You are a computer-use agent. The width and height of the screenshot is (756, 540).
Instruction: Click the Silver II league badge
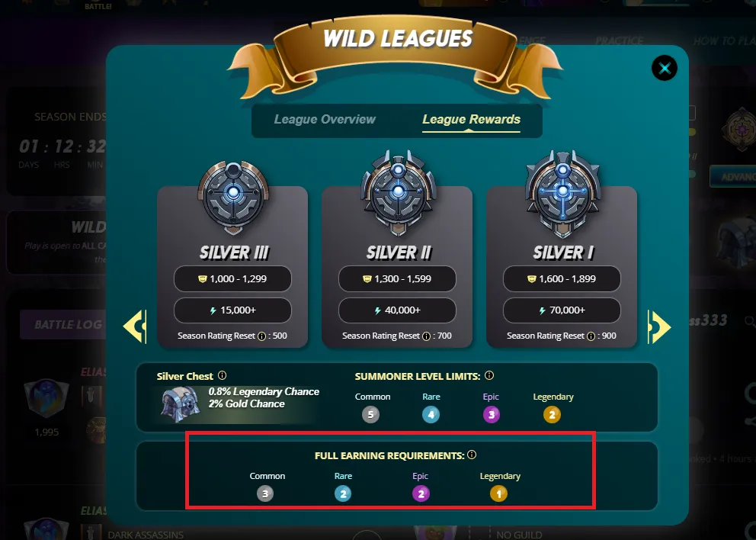click(399, 193)
